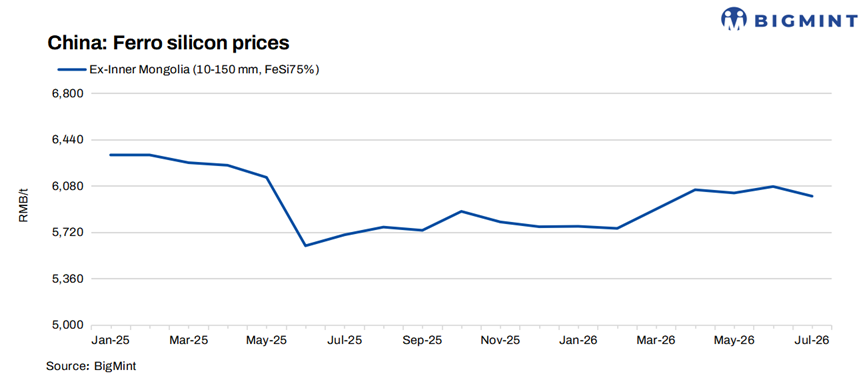867x392 pixels.
Task: Click the 6,800 y-axis label
Action: pyautogui.click(x=69, y=93)
